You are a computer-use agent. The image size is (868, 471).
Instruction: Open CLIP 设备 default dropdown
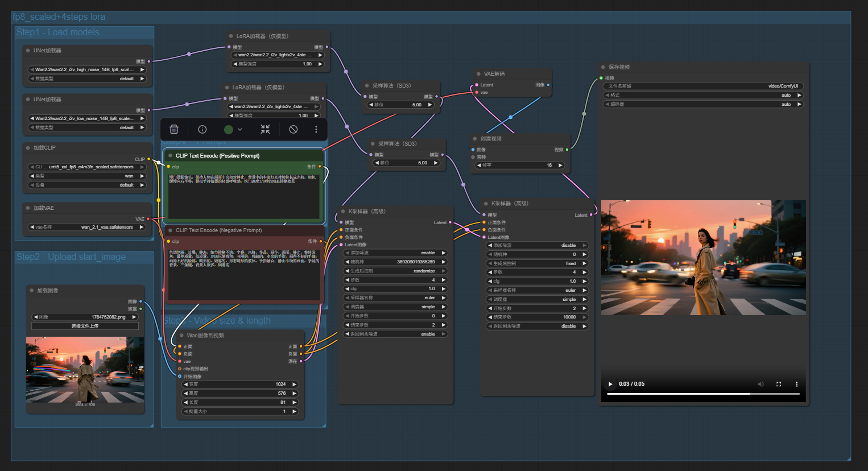(x=87, y=185)
